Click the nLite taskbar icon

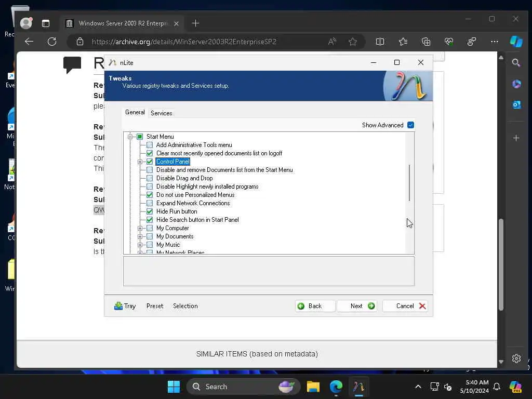click(x=358, y=387)
